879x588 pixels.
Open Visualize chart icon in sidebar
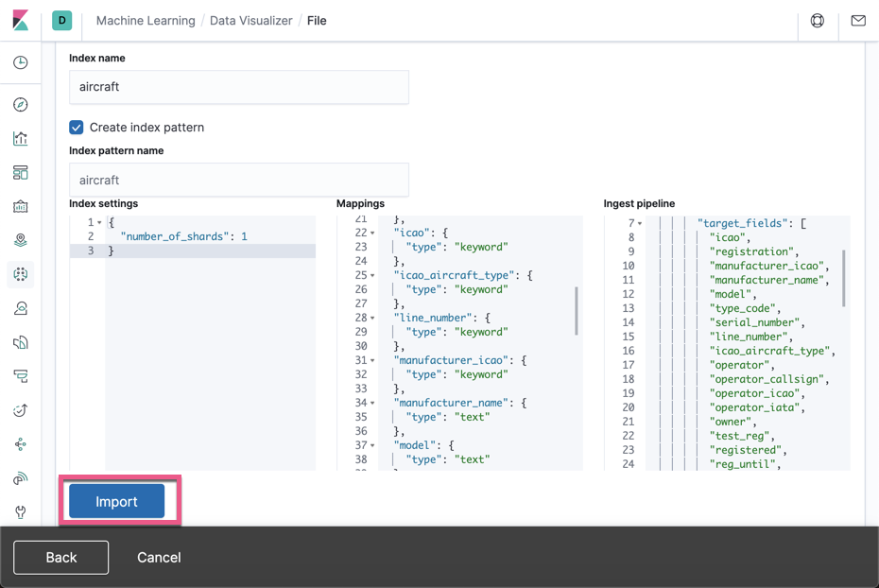[x=20, y=138]
